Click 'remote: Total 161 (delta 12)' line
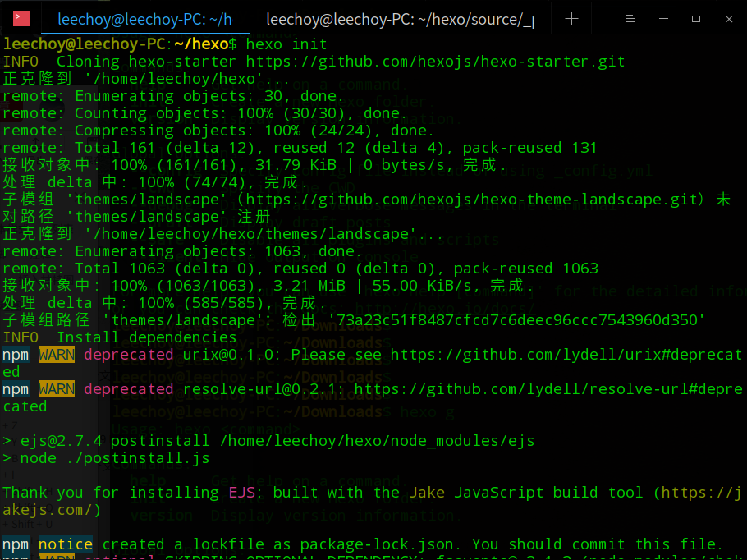This screenshot has height=560, width=747. (x=300, y=148)
